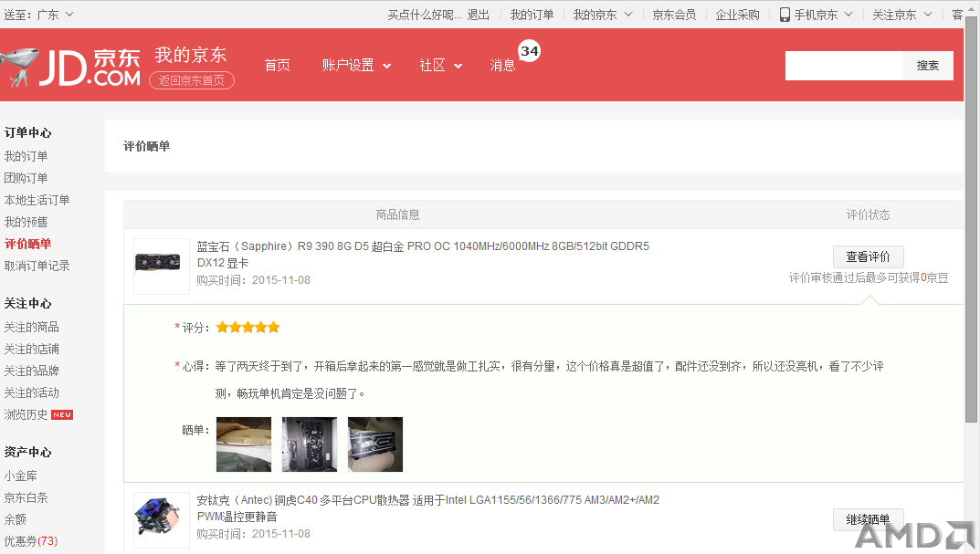Click the 订单中心 sidebar heading
Image resolution: width=980 pixels, height=554 pixels.
tap(27, 132)
